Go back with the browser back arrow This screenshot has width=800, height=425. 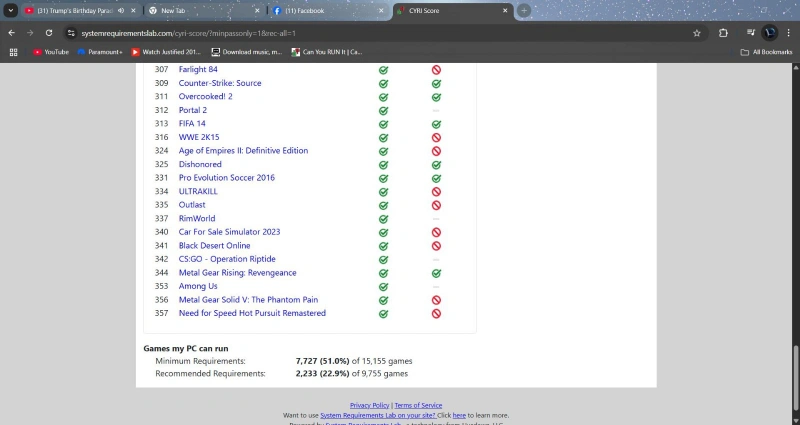pyautogui.click(x=12, y=33)
